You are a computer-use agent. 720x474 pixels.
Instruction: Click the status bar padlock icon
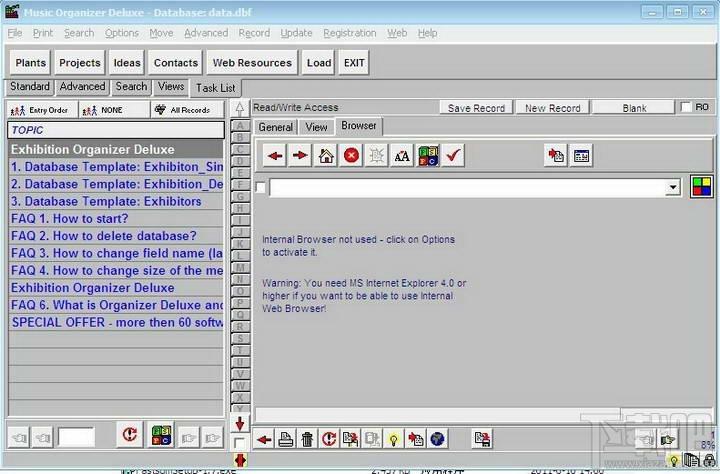click(x=710, y=460)
